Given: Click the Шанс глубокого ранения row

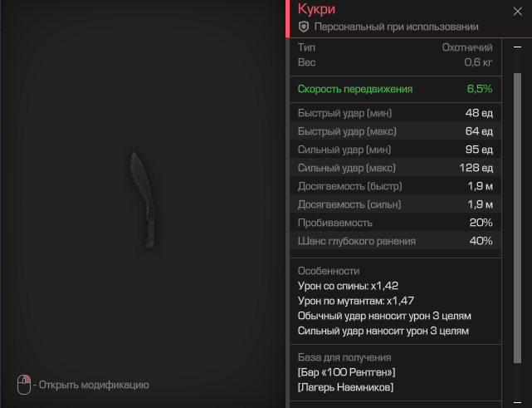Looking at the screenshot, I should [x=395, y=241].
